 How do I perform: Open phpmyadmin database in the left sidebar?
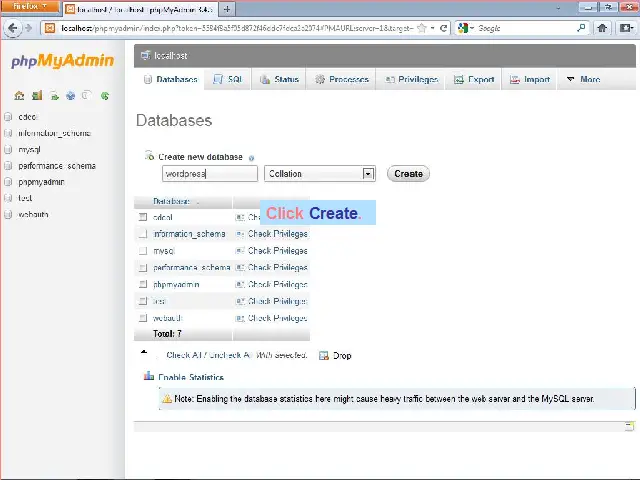pyautogui.click(x=41, y=182)
